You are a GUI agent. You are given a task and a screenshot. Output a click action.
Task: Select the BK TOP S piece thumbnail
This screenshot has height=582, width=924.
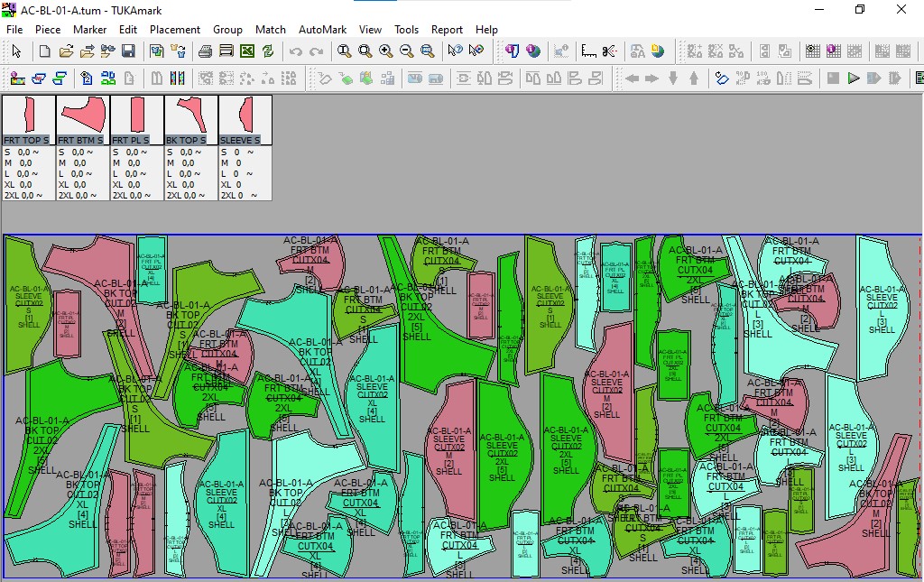[190, 115]
